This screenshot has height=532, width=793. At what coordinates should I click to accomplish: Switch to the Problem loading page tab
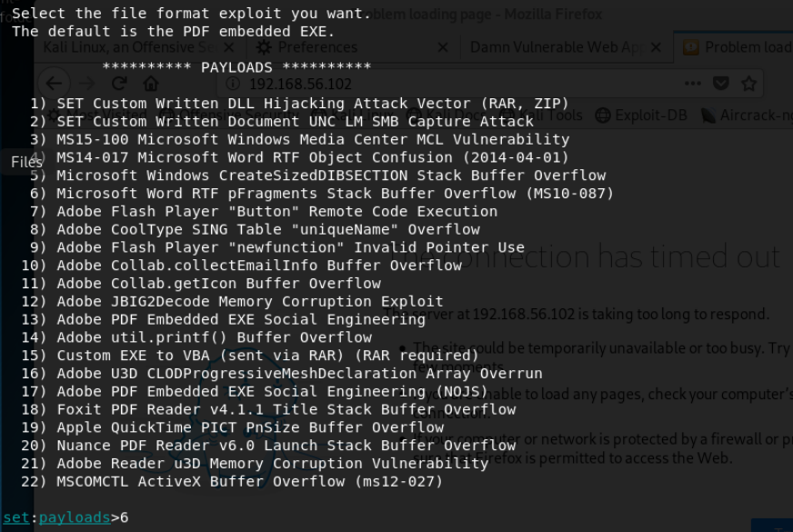[x=735, y=47]
